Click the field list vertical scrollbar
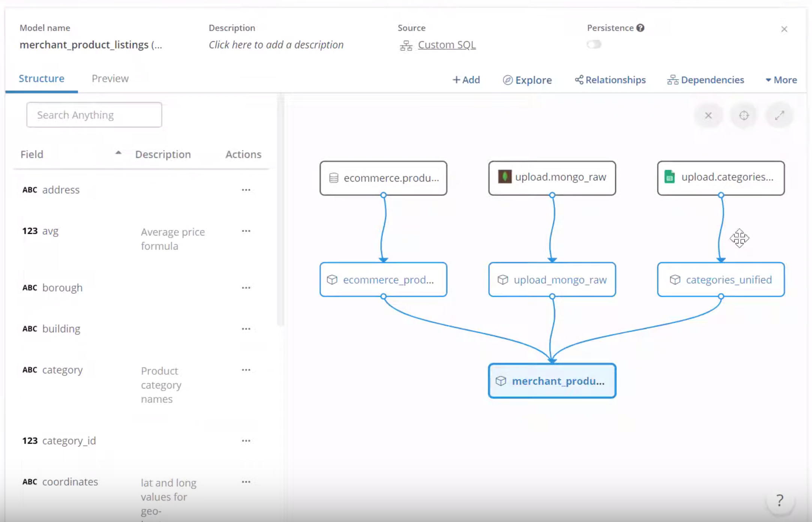Viewport: 812px width, 522px height. click(280, 210)
